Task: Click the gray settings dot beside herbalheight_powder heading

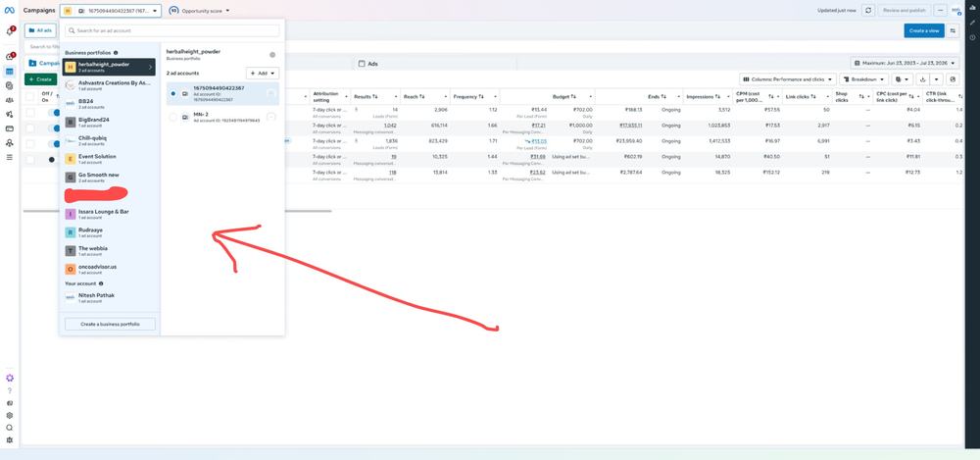Action: tap(272, 55)
